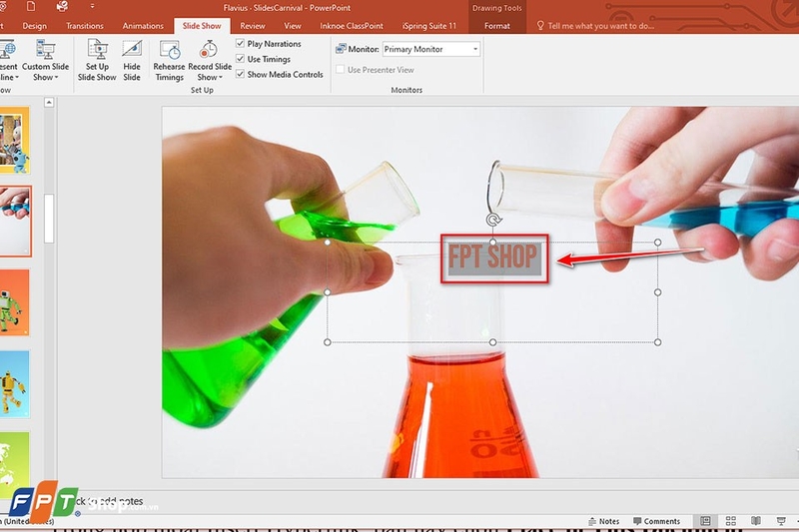Screen dimensions: 799x532
Task: Switch to the Transitions tab
Action: pyautogui.click(x=85, y=26)
